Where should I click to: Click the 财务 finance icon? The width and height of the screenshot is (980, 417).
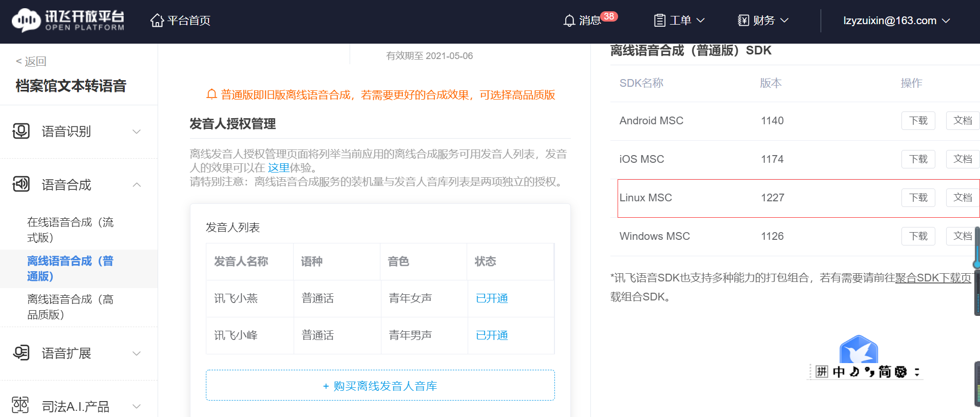[x=743, y=21]
